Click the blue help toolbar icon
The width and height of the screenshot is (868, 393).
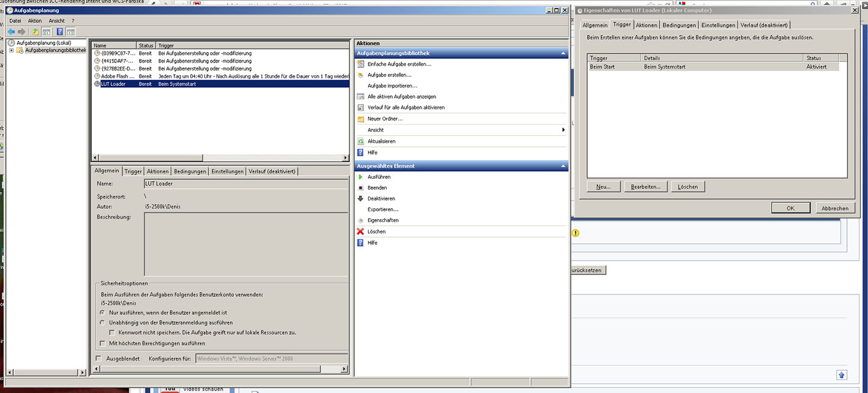point(60,32)
